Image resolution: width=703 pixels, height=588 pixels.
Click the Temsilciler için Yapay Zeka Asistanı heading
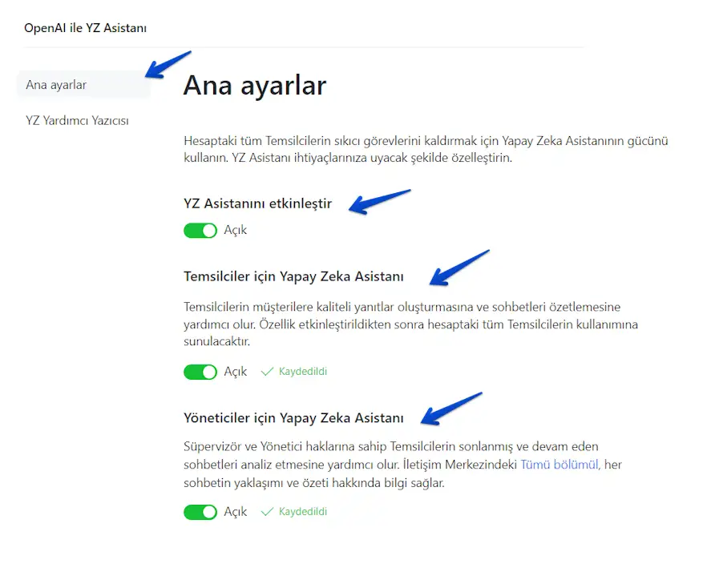pos(293,277)
